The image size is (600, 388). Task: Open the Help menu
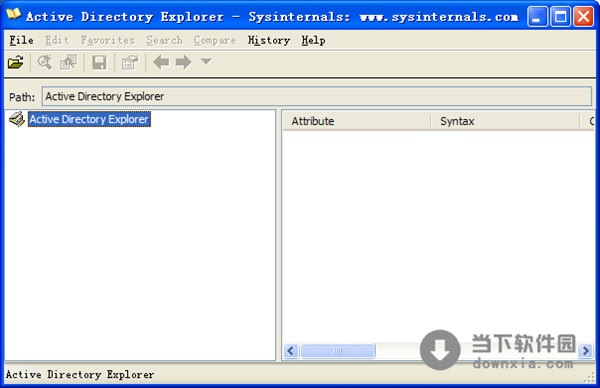point(313,40)
